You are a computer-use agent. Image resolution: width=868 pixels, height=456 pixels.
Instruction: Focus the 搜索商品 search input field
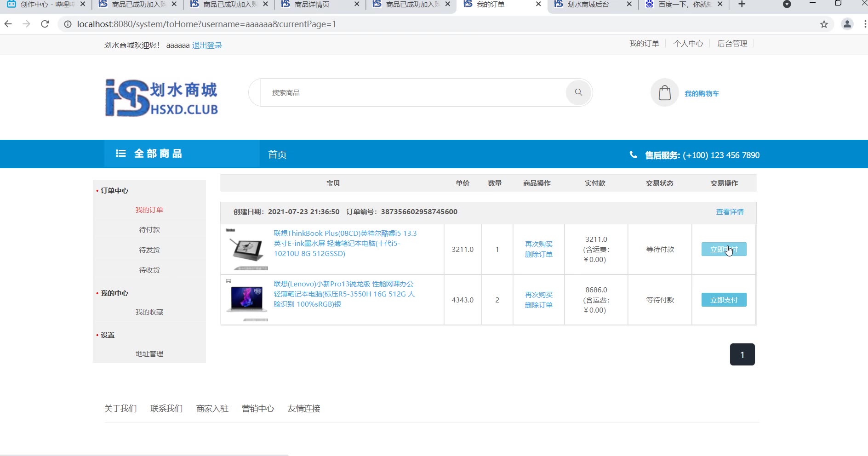[x=414, y=93]
